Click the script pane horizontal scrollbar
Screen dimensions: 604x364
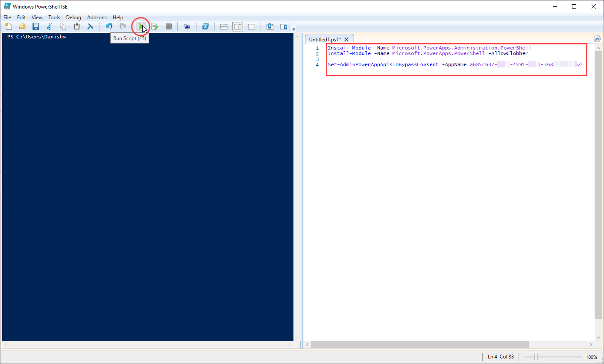419,344
